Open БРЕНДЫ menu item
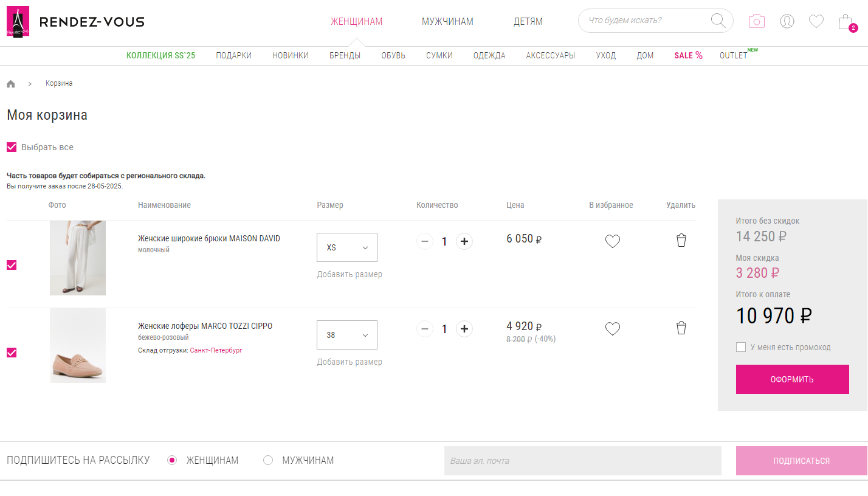Viewport: 868px width, 496px height. coord(345,55)
